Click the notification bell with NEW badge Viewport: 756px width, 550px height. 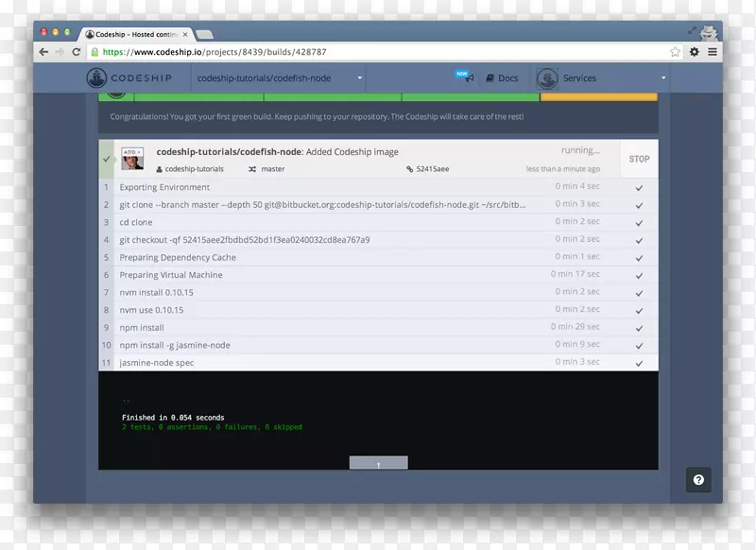(467, 77)
